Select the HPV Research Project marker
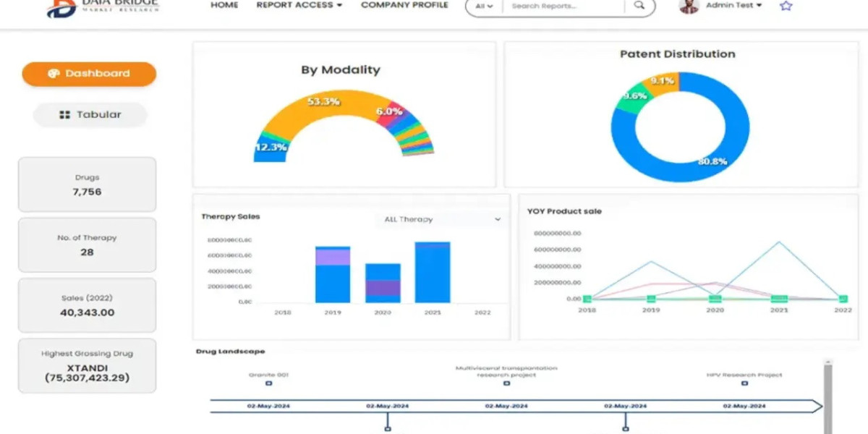Viewport: 868px width, 434px height. pos(744,383)
